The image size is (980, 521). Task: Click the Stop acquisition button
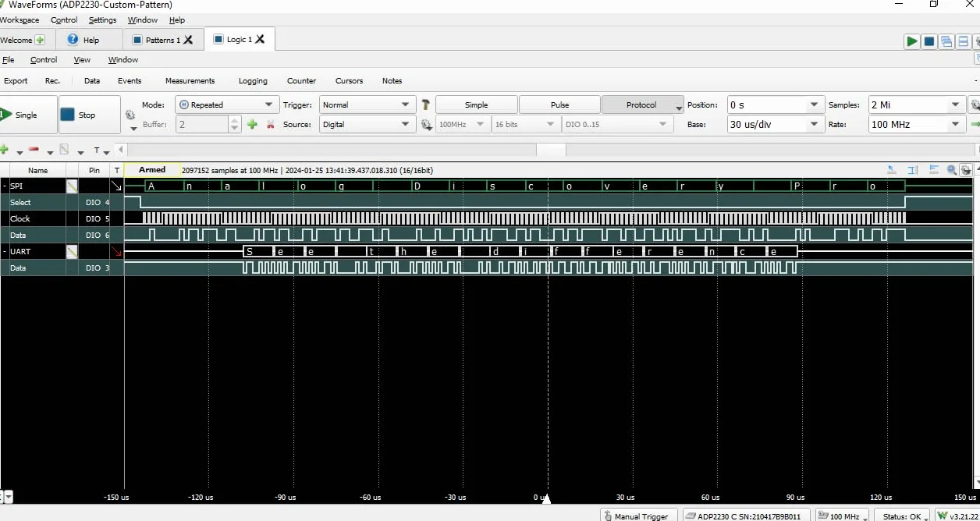coord(89,115)
